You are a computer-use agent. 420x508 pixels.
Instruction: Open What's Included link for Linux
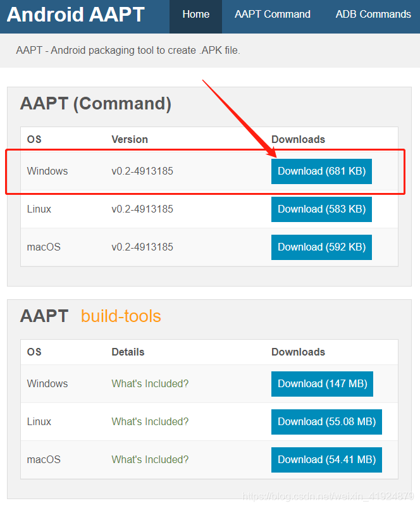pyautogui.click(x=150, y=421)
